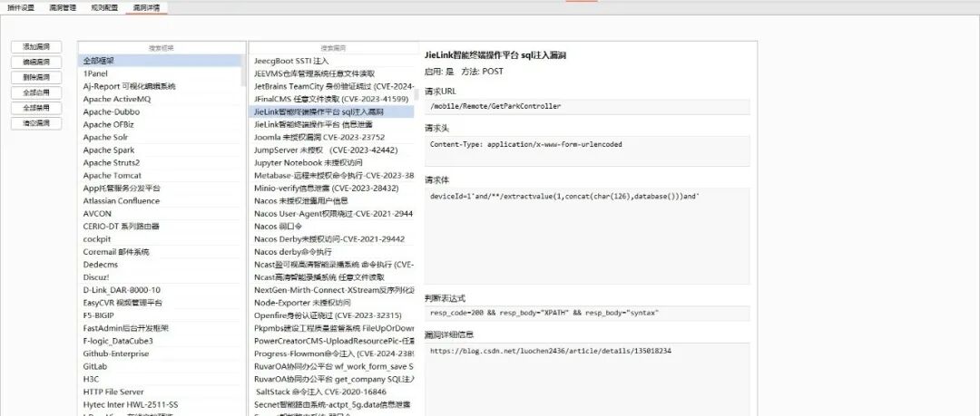Select the 漏洞详情 tab

[146, 8]
